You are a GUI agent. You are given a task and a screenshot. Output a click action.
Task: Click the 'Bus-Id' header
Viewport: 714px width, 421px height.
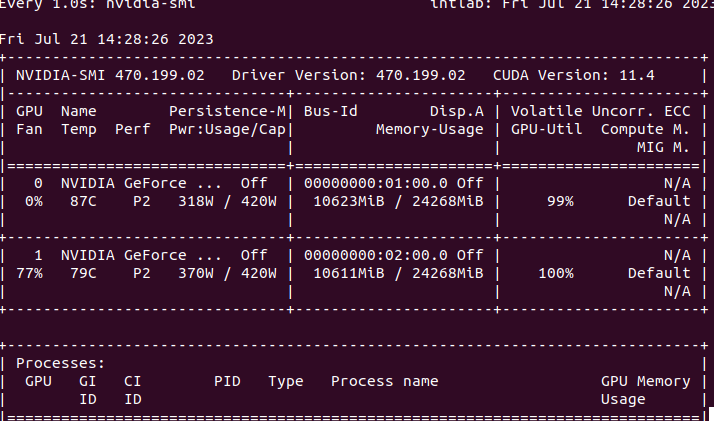(x=331, y=111)
